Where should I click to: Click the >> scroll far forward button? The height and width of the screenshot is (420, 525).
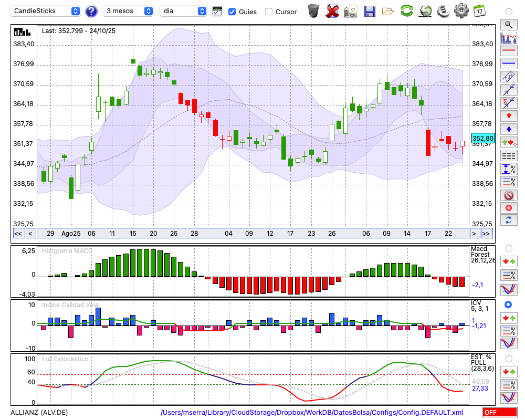point(487,234)
